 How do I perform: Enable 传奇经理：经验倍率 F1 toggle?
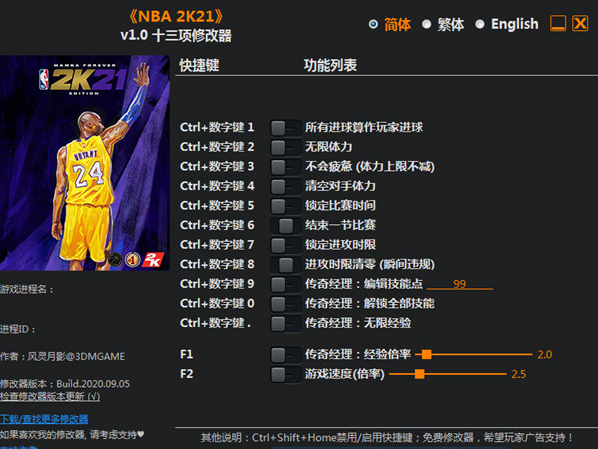coord(285,355)
